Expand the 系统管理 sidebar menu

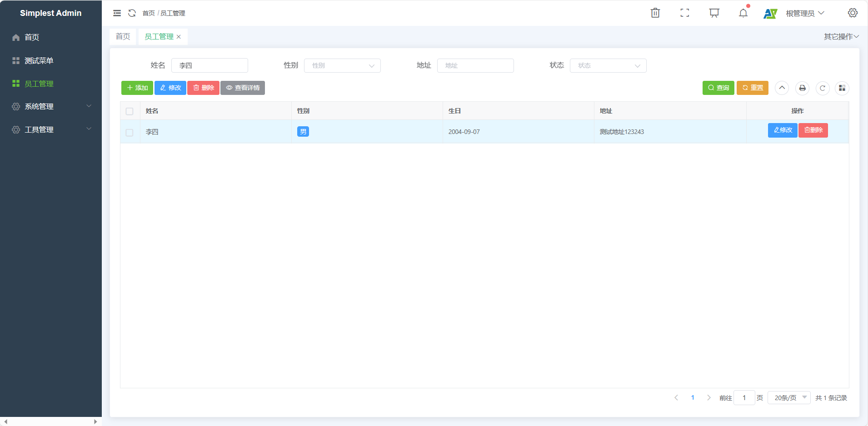coord(51,107)
